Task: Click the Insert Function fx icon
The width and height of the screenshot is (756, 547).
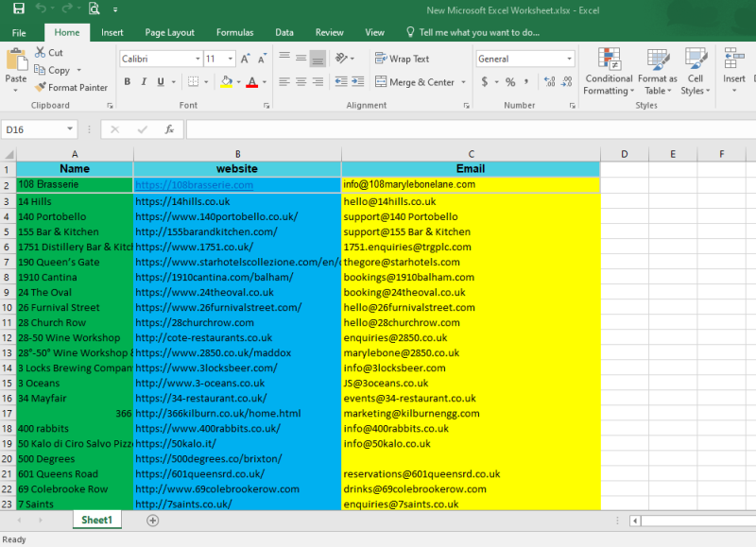Action: click(x=169, y=129)
